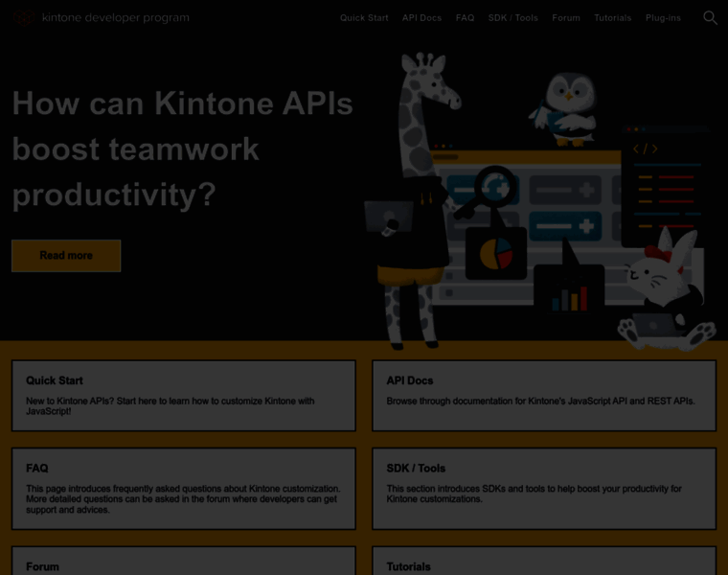Click the owl illustration in hero banner

tap(564, 109)
